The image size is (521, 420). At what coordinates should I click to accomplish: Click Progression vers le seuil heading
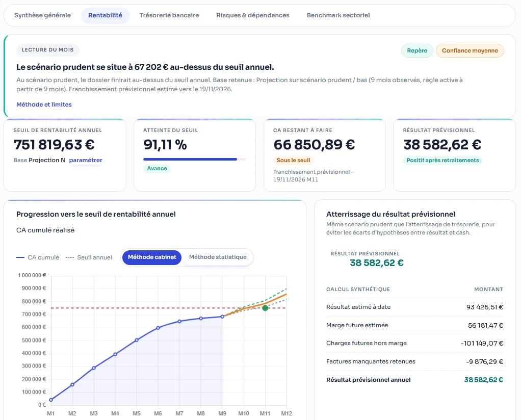(96, 214)
